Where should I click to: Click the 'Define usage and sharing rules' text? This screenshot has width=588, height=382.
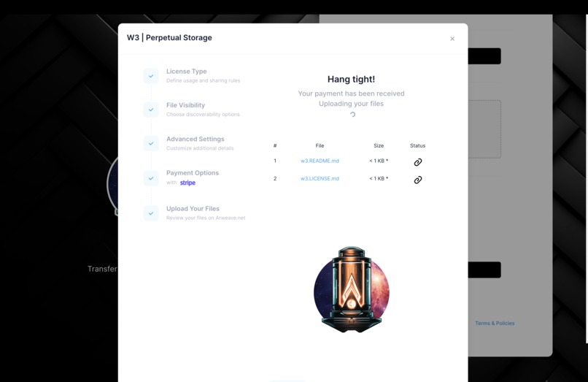click(204, 80)
